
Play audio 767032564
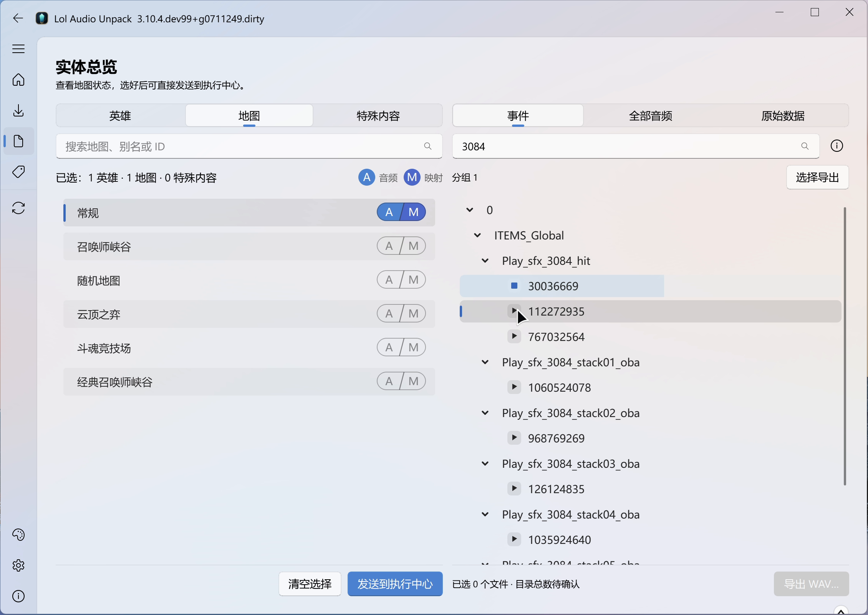[514, 336]
